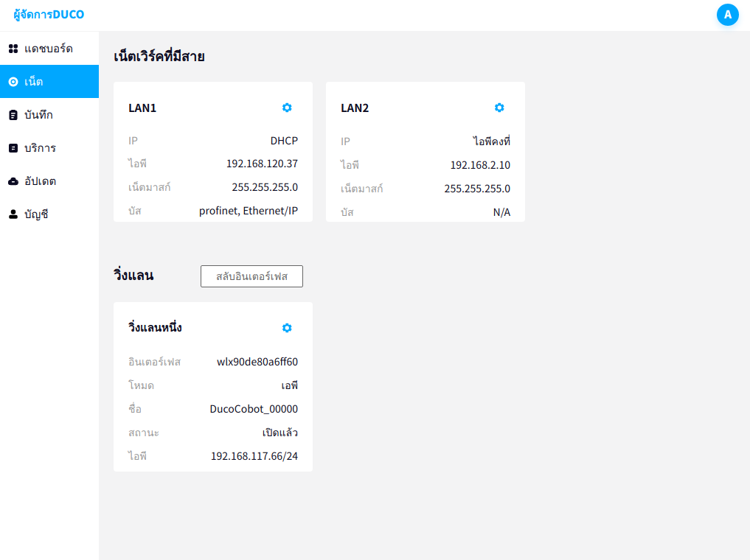Click the เปิดแล้ว status value
Viewport: 750px width, 560px height.
click(280, 433)
